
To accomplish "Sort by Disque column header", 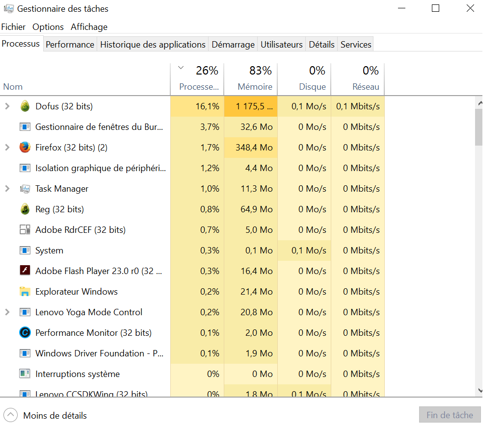I will pos(304,79).
